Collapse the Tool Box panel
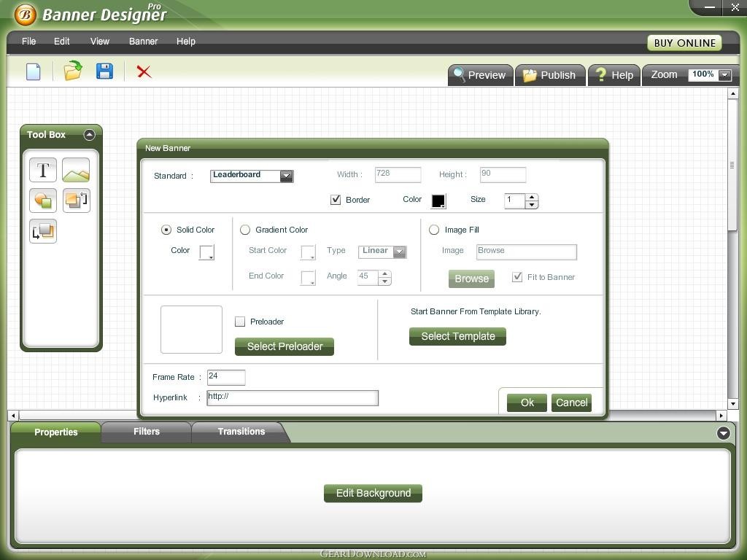 click(x=89, y=135)
